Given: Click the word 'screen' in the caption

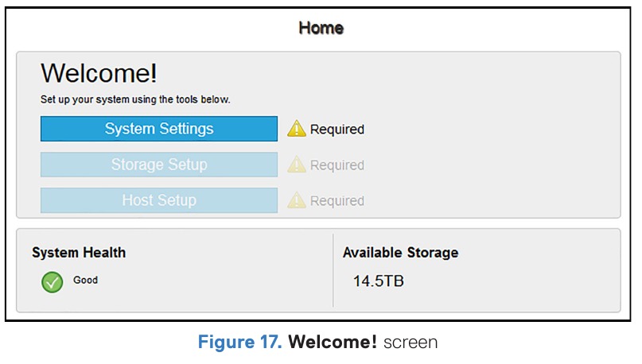Looking at the screenshot, I should (410, 343).
